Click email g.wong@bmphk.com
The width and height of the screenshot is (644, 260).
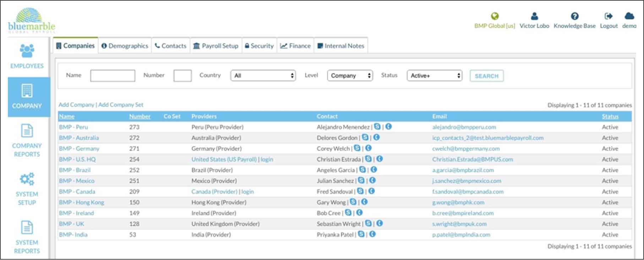tap(458, 202)
